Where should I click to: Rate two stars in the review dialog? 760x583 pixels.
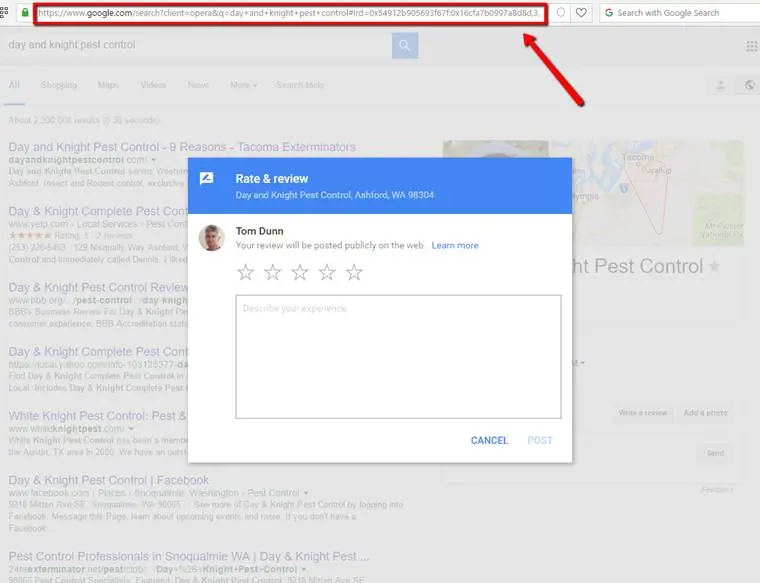(272, 272)
